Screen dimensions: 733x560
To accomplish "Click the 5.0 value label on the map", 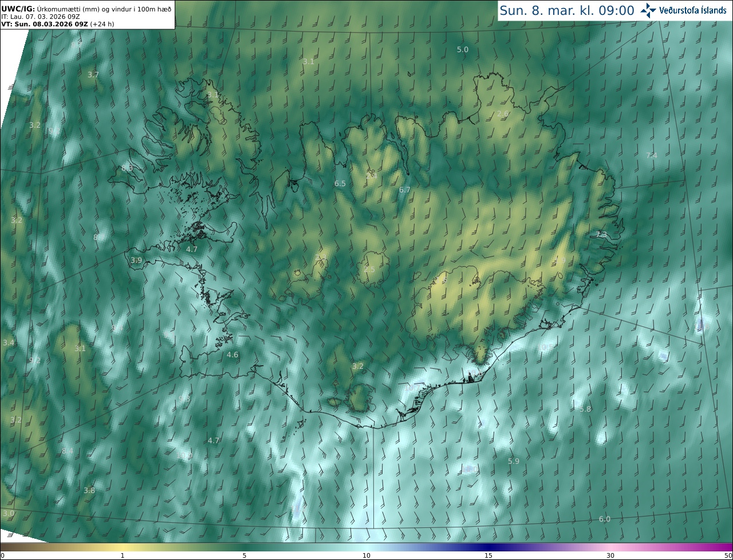I will [463, 50].
